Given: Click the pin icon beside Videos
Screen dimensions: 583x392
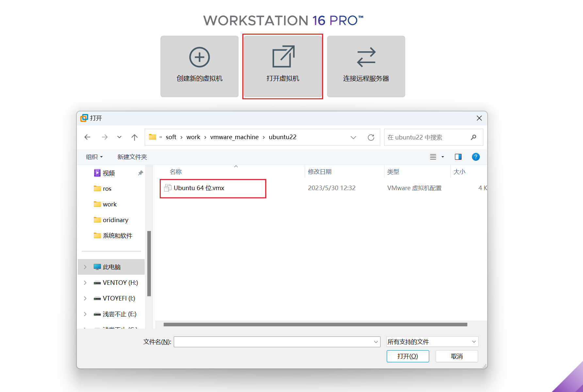Looking at the screenshot, I should [x=140, y=173].
